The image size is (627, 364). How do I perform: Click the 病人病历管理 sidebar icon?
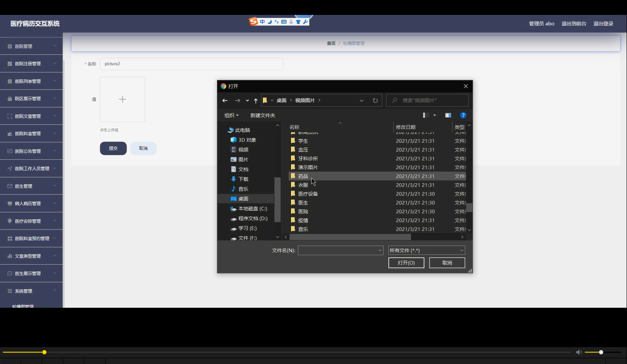[10, 204]
